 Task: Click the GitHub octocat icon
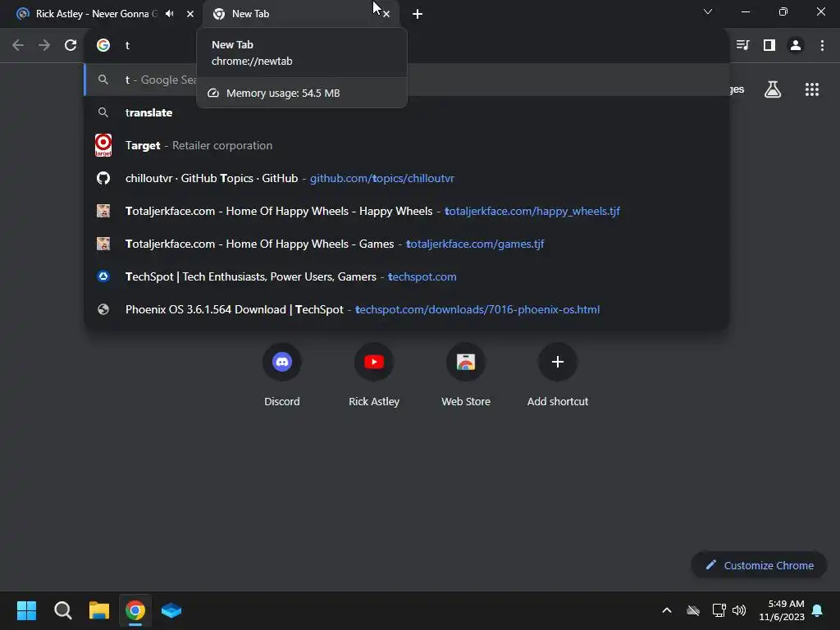coord(103,178)
